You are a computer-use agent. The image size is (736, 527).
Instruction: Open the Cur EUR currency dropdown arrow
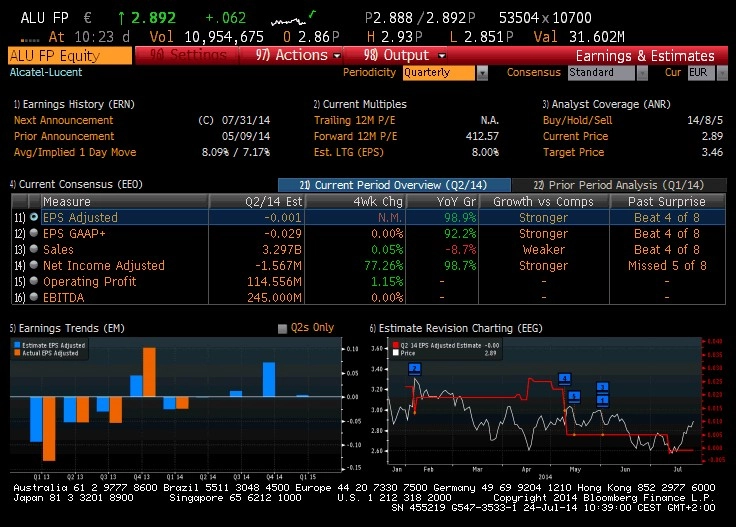pyautogui.click(x=722, y=73)
